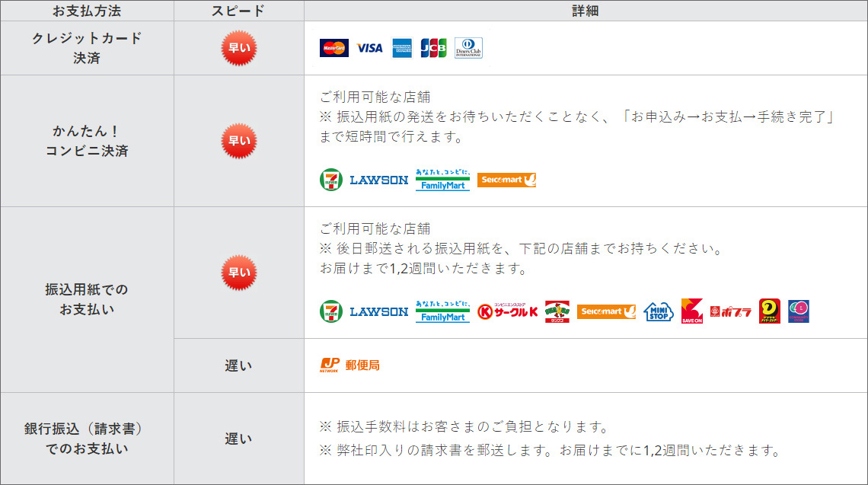Click the text お届けまで1,2週間いただきます。
The image size is (868, 485).
click(x=425, y=269)
